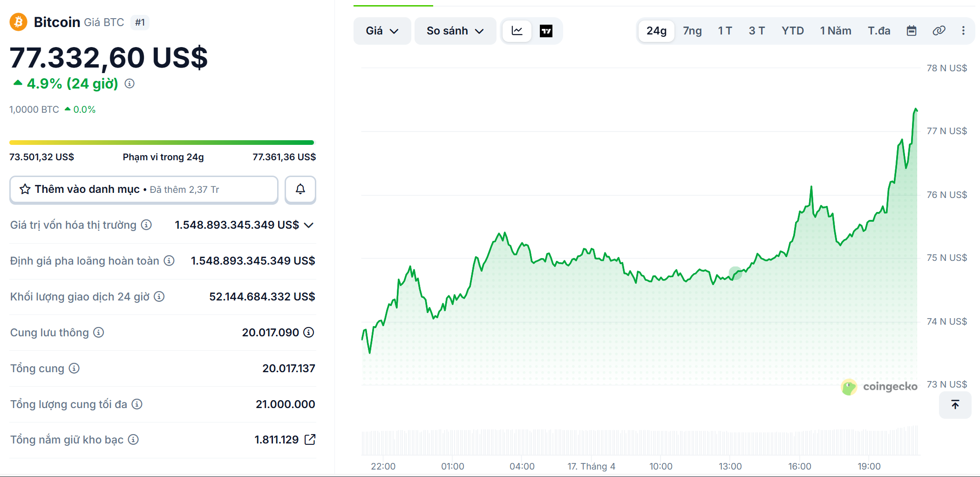Image resolution: width=980 pixels, height=477 pixels.
Task: Switch to the 7ng time range tab
Action: pos(692,31)
